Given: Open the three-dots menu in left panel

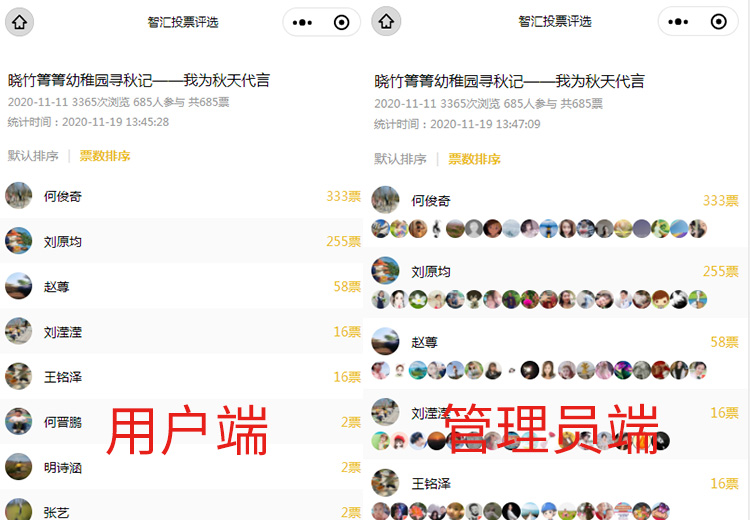Looking at the screenshot, I should [302, 22].
